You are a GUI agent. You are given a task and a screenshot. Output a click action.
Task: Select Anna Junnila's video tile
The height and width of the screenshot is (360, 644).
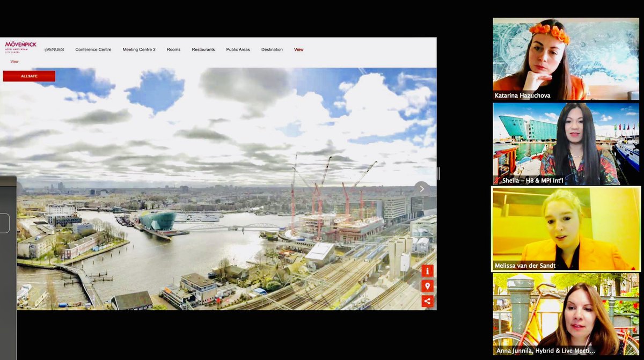click(566, 314)
